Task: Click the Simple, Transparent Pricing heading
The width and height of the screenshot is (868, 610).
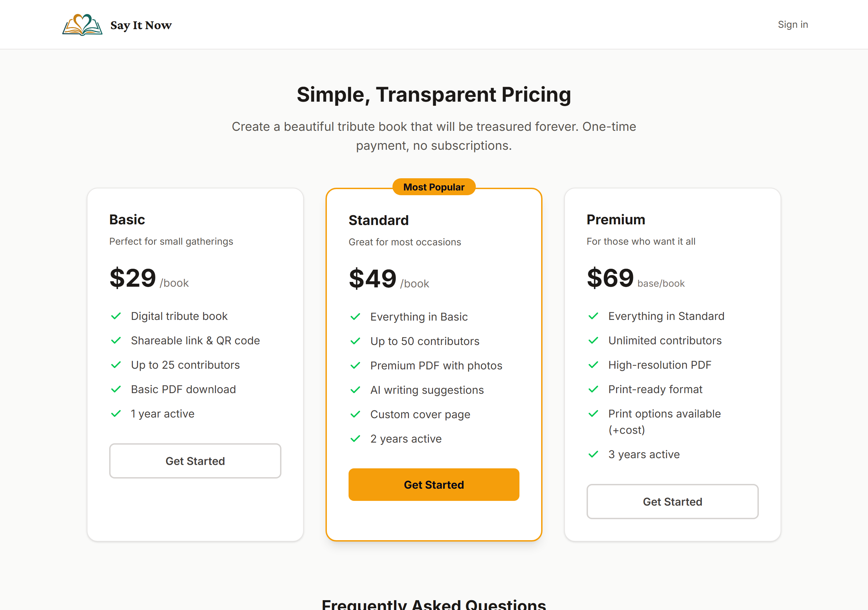Action: (434, 95)
